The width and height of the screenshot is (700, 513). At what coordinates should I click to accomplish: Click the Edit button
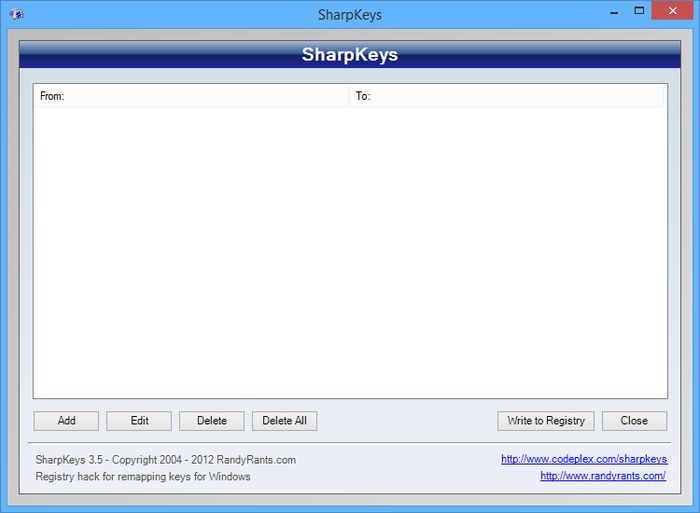click(x=139, y=421)
